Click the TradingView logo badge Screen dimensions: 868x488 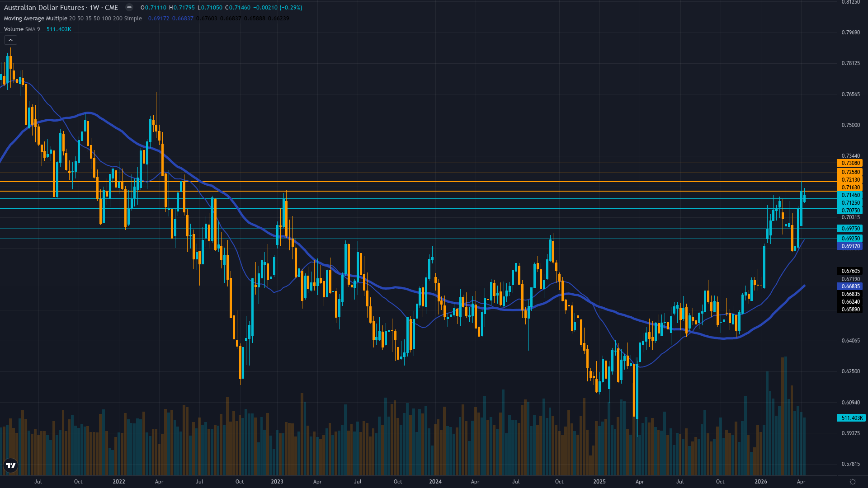(10, 465)
